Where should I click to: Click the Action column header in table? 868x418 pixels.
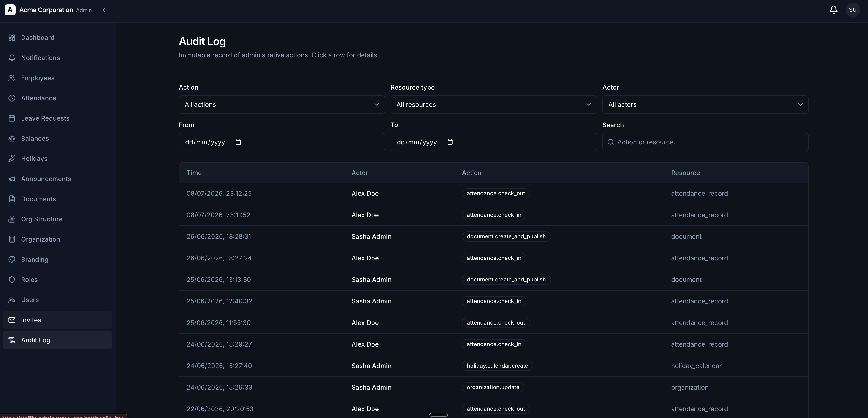coord(471,173)
